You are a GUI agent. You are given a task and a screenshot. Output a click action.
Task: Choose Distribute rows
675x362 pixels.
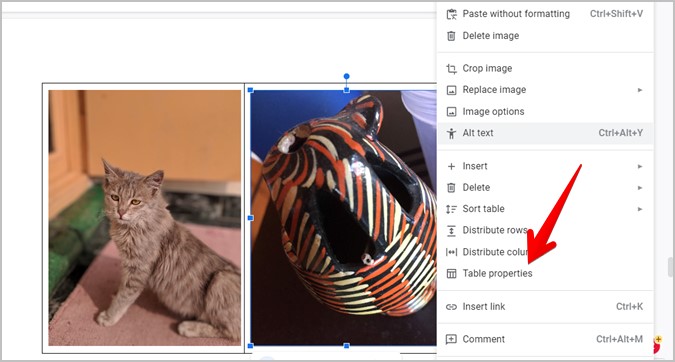pyautogui.click(x=545, y=230)
